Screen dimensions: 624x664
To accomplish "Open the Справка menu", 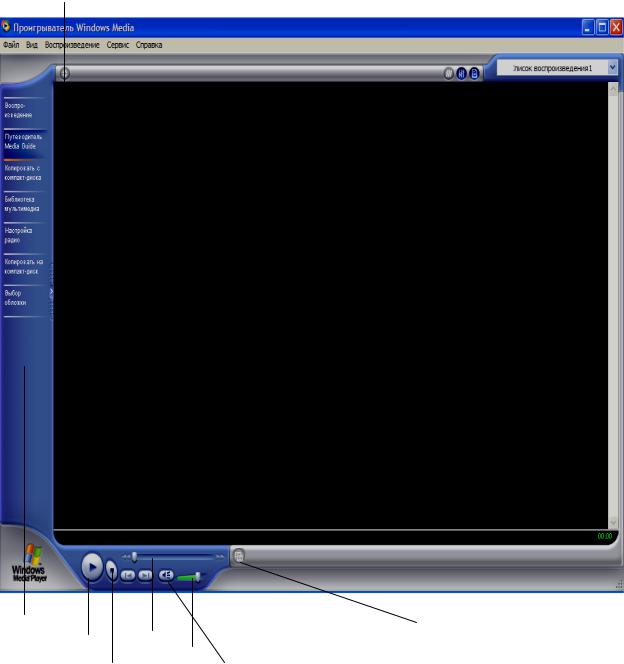I will coord(149,44).
